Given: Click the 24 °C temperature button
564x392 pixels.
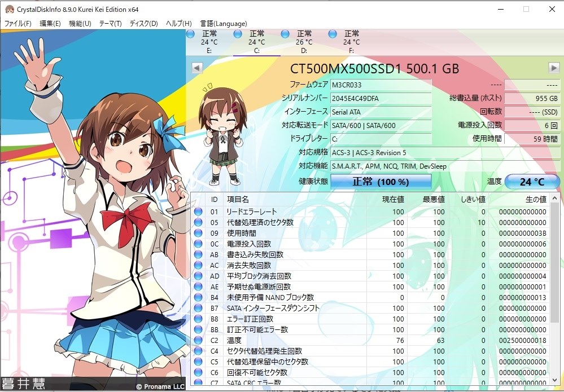Looking at the screenshot, I should point(532,182).
